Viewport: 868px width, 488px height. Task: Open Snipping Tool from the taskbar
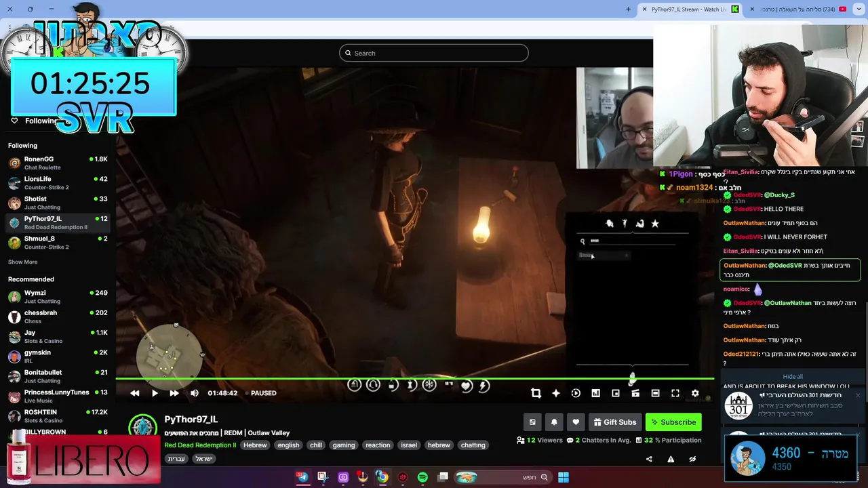[322, 477]
